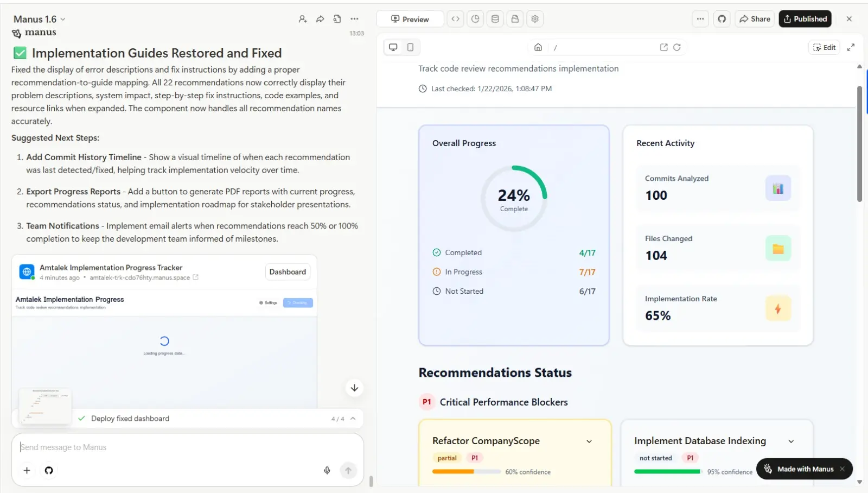This screenshot has width=868, height=493.
Task: Click the Dashboard button on site card
Action: (288, 272)
